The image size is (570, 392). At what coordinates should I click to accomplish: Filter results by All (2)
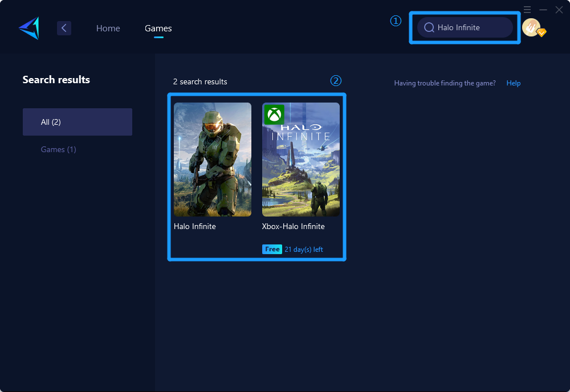click(x=78, y=122)
